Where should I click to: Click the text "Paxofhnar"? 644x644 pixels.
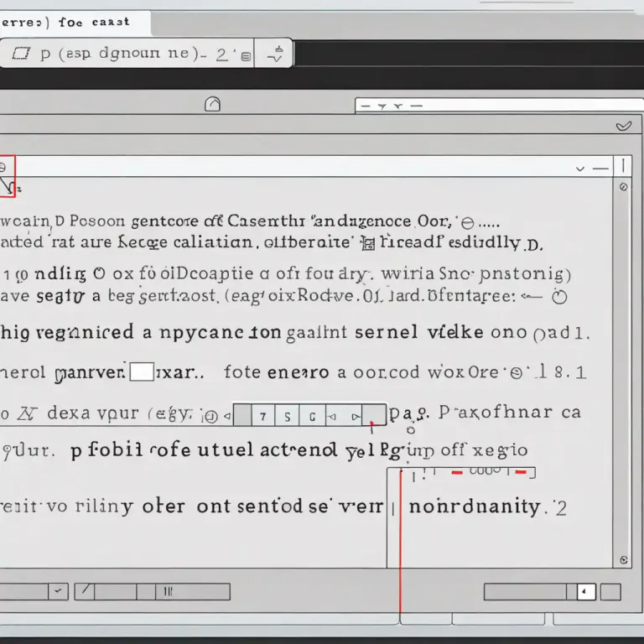coord(495,412)
